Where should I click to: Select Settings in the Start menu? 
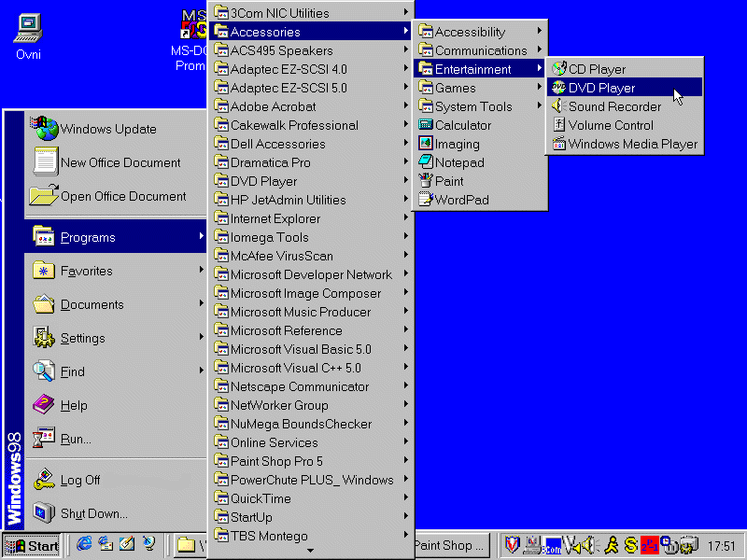click(x=83, y=338)
